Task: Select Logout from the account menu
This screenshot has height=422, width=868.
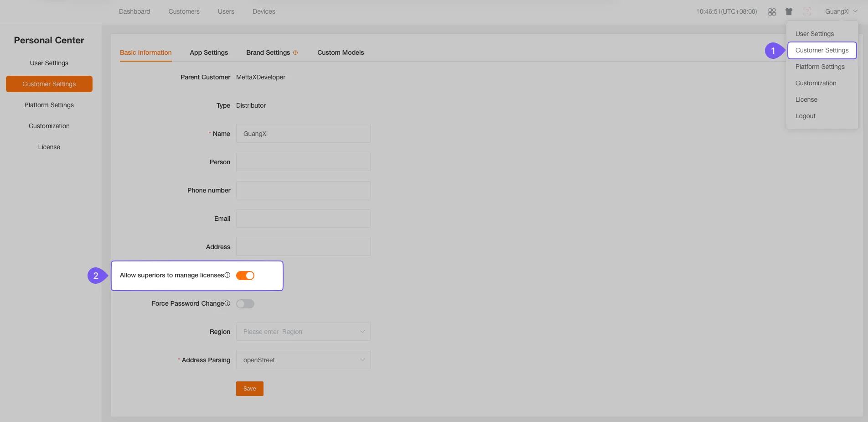Action: pyautogui.click(x=805, y=116)
